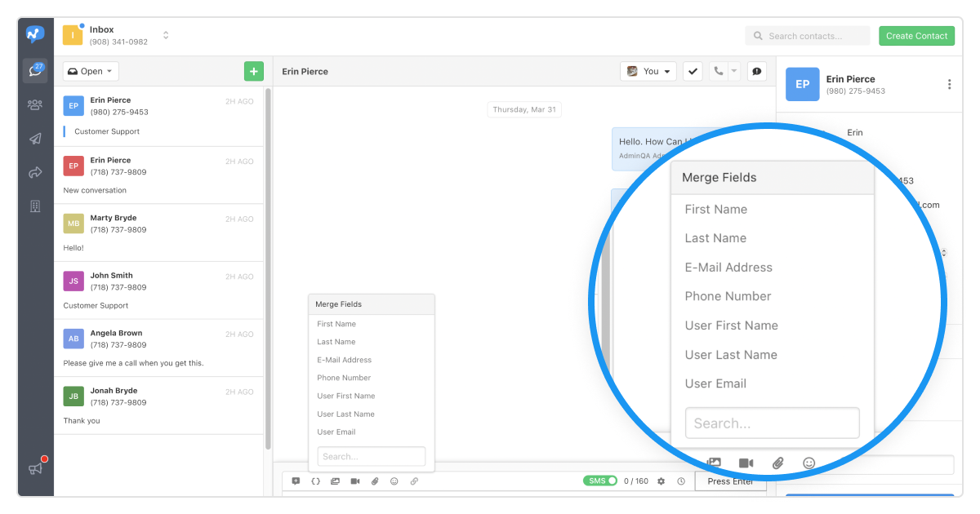Image resolution: width=980 pixels, height=514 pixels.
Task: Open the Open status filter dropdown
Action: [91, 71]
